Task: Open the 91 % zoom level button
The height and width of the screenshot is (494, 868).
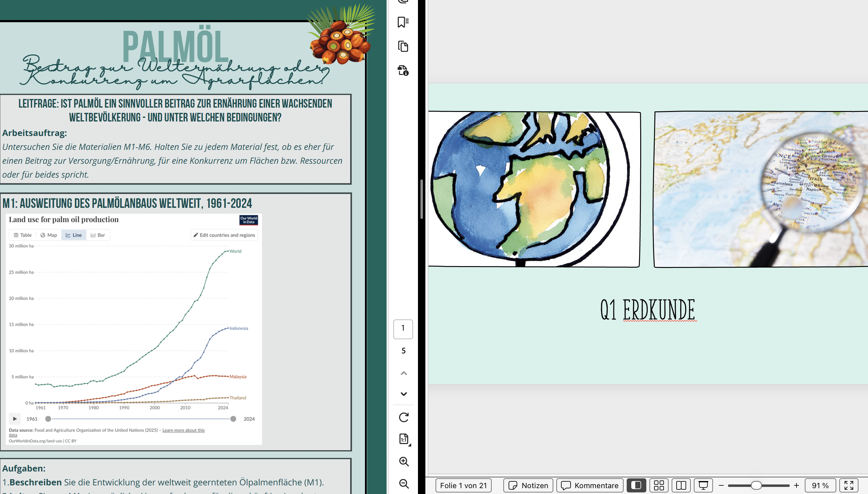Action: [820, 485]
